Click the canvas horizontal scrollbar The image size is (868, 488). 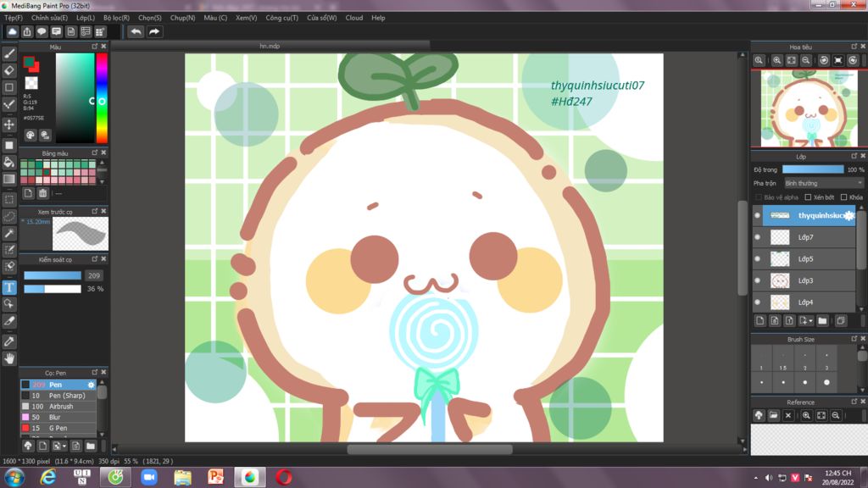[430, 449]
